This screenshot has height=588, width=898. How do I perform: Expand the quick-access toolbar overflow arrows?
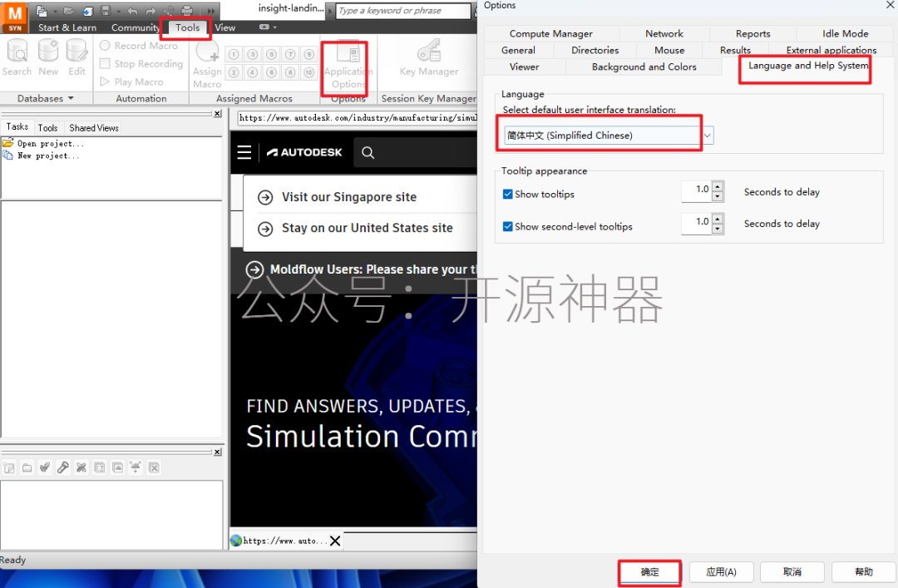(210, 11)
